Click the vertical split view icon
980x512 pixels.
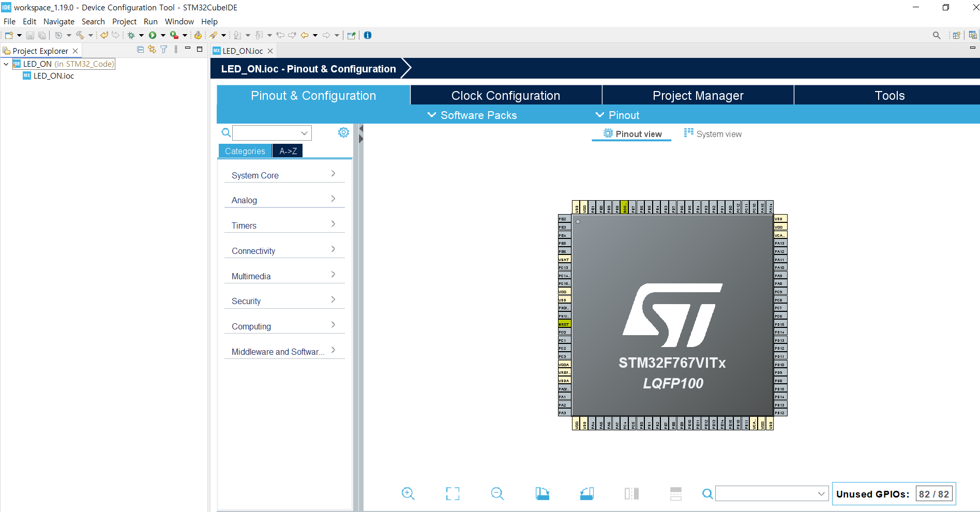[x=631, y=493]
